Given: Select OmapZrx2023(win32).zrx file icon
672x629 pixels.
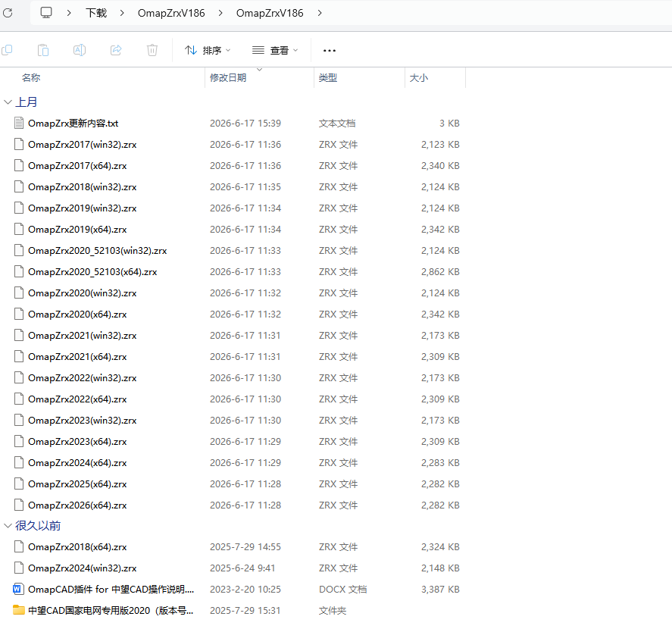Looking at the screenshot, I should pyautogui.click(x=18, y=420).
